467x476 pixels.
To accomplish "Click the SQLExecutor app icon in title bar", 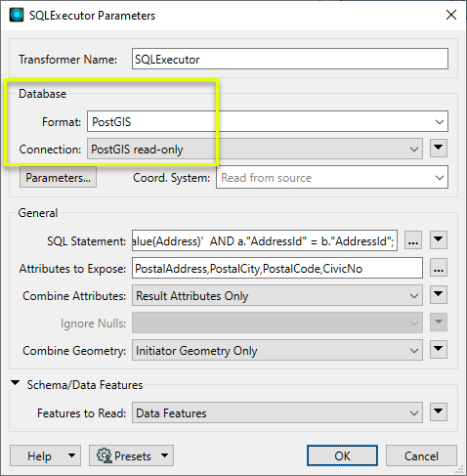I will click(17, 15).
